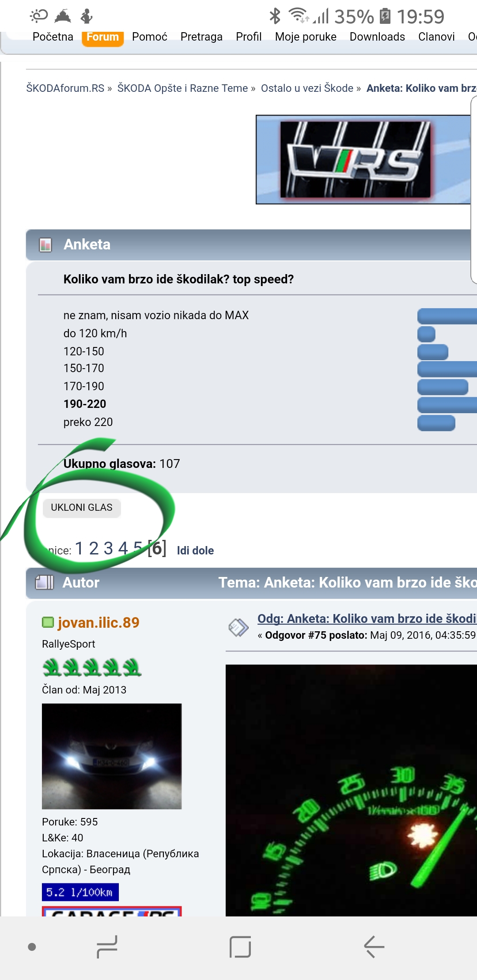Click the UKLONI GLAS button

pos(82,508)
